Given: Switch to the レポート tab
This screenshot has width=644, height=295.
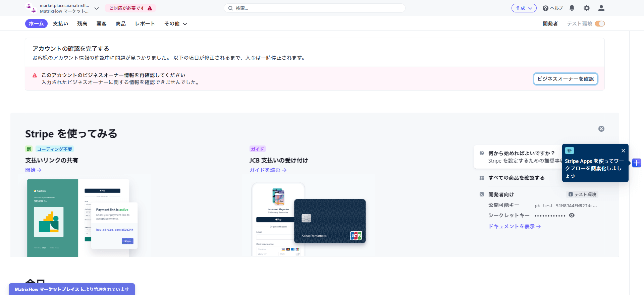Looking at the screenshot, I should 145,23.
